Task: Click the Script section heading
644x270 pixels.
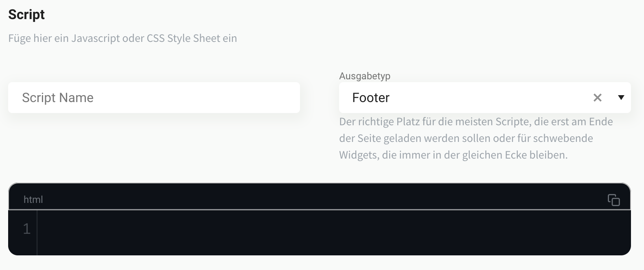Action: click(x=26, y=15)
